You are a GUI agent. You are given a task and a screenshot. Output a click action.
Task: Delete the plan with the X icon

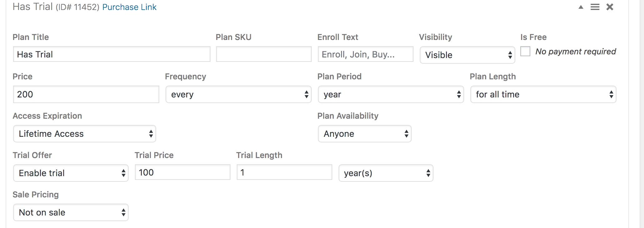point(609,7)
